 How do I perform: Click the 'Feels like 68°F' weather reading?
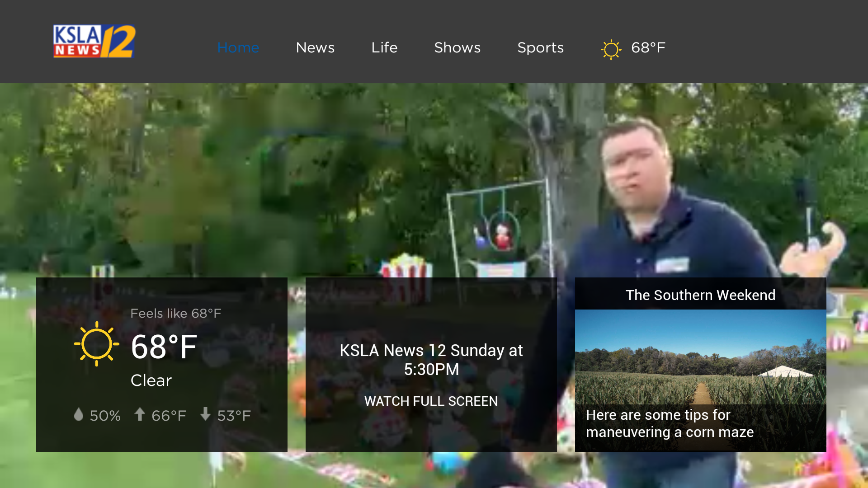coord(176,313)
